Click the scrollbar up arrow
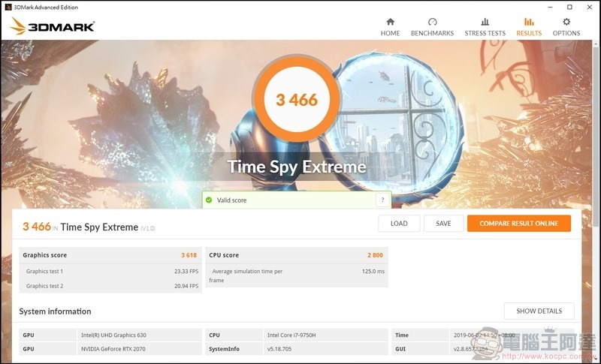The image size is (601, 364). (x=596, y=44)
